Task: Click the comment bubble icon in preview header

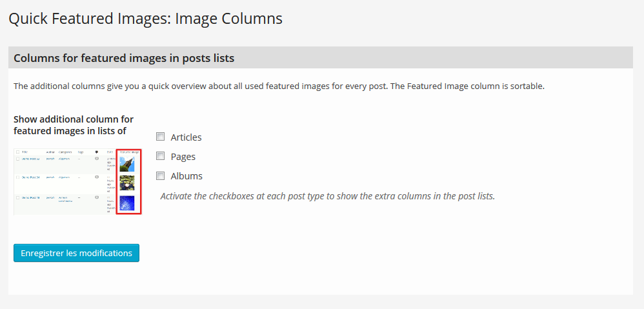Action: click(x=97, y=152)
